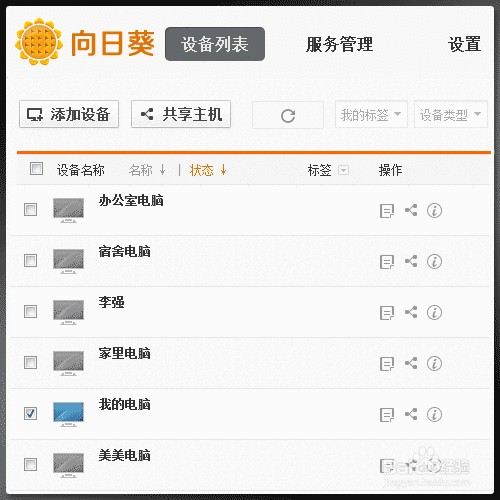Image resolution: width=500 pixels, height=500 pixels.
Task: Switch to the 服务管理 tab
Action: tap(339, 44)
